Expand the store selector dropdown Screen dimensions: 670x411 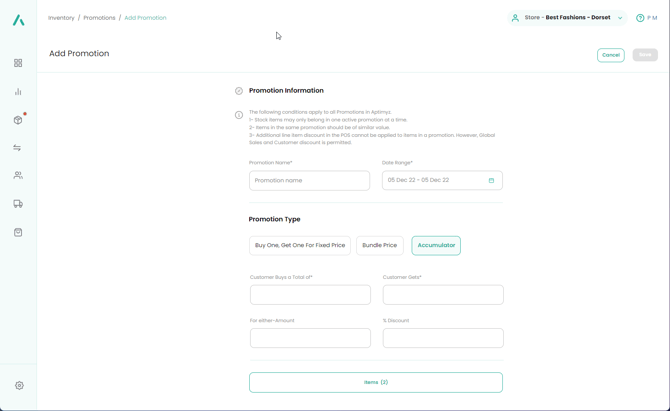click(620, 18)
